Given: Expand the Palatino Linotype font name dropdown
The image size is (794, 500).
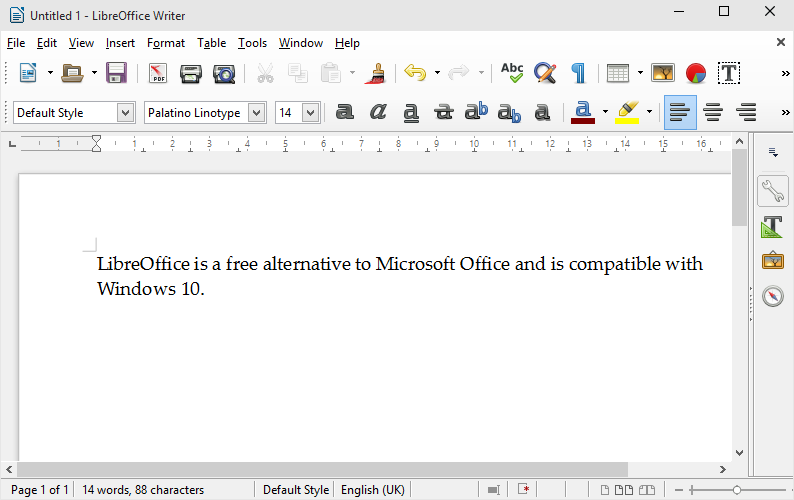Looking at the screenshot, I should pyautogui.click(x=257, y=113).
